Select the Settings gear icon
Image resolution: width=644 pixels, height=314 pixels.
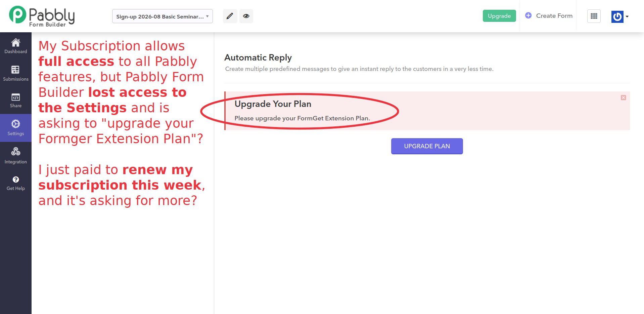click(x=15, y=124)
